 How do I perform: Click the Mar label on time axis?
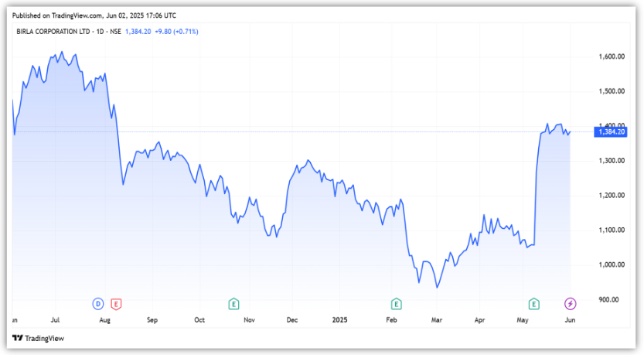pos(436,319)
